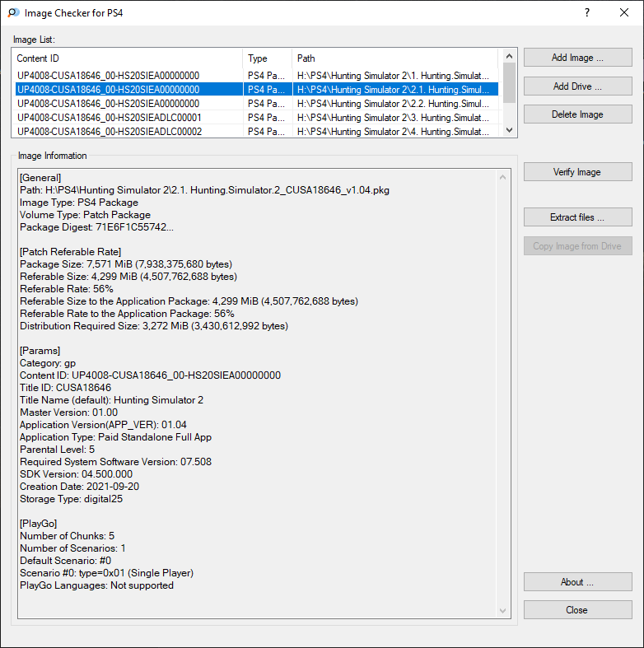This screenshot has height=648, width=644.
Task: Verify the selected image
Action: (577, 171)
